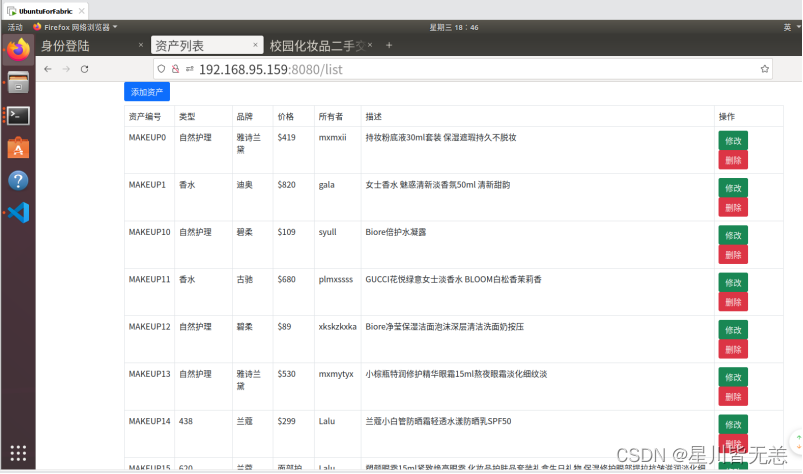Screen dimensions: 803x474
Task: Open the 英 input method indicator
Action: pyautogui.click(x=788, y=28)
